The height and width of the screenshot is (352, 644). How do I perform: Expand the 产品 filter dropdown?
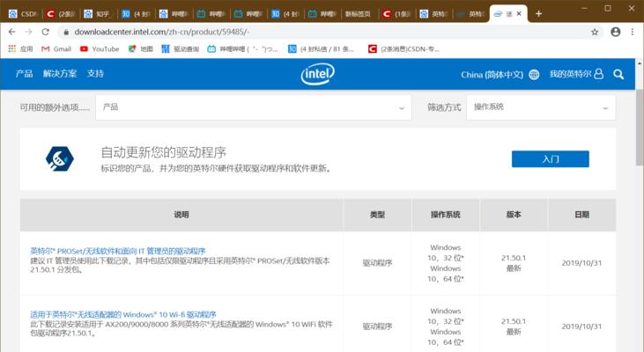click(x=254, y=107)
